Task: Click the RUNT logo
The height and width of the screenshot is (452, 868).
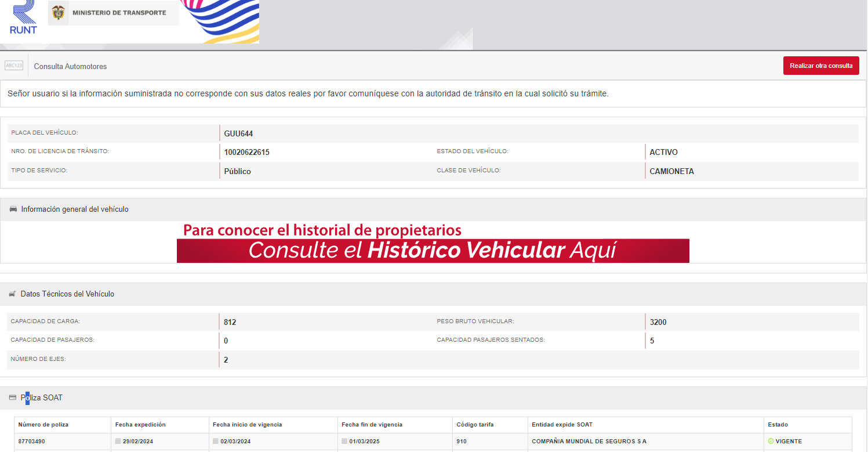Action: pyautogui.click(x=23, y=17)
